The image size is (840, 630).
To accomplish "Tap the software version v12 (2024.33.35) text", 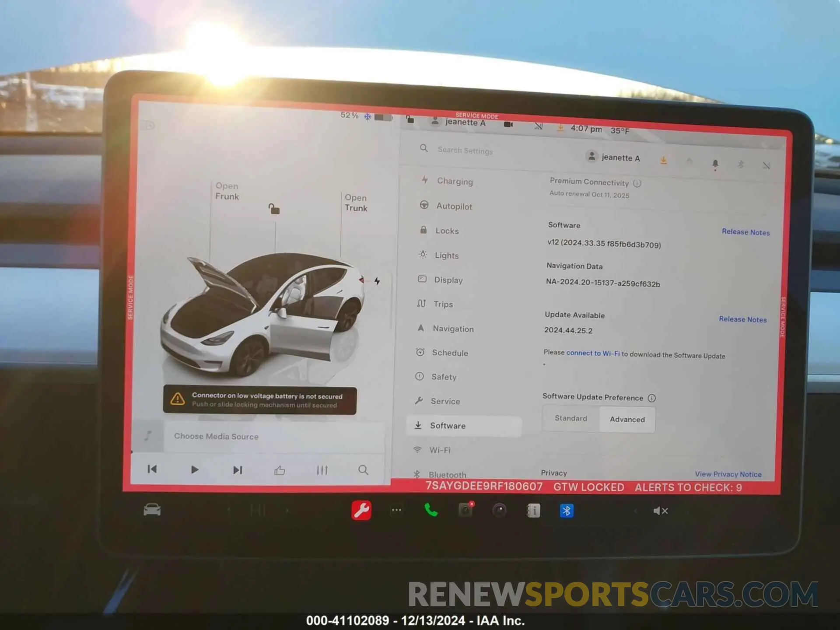I will (604, 244).
